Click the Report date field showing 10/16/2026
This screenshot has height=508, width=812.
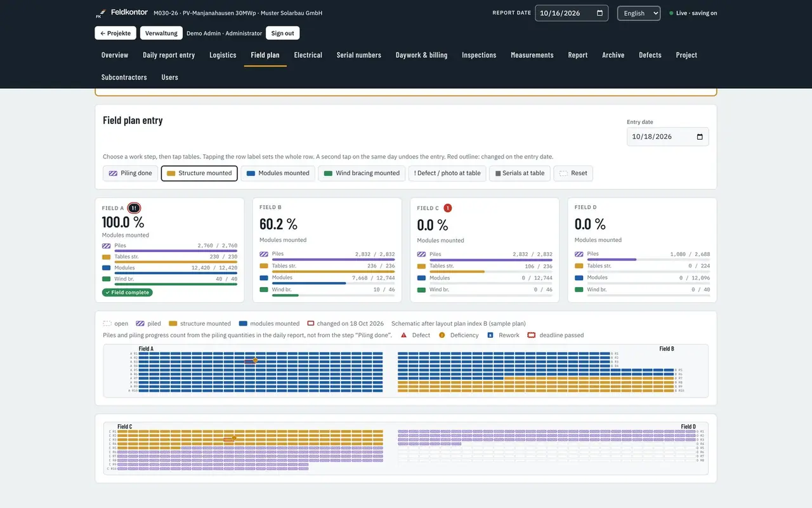572,13
